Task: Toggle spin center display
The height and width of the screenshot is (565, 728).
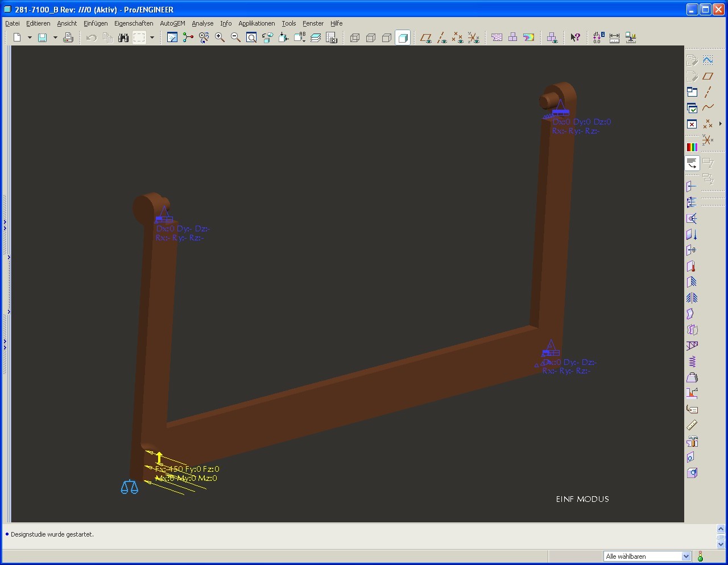Action: (188, 38)
